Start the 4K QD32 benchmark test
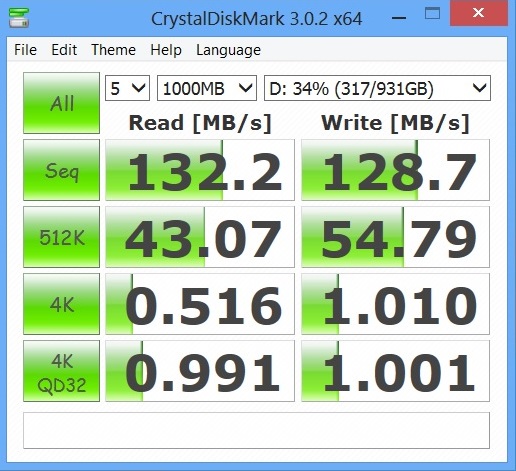This screenshot has width=516, height=471. (61, 371)
